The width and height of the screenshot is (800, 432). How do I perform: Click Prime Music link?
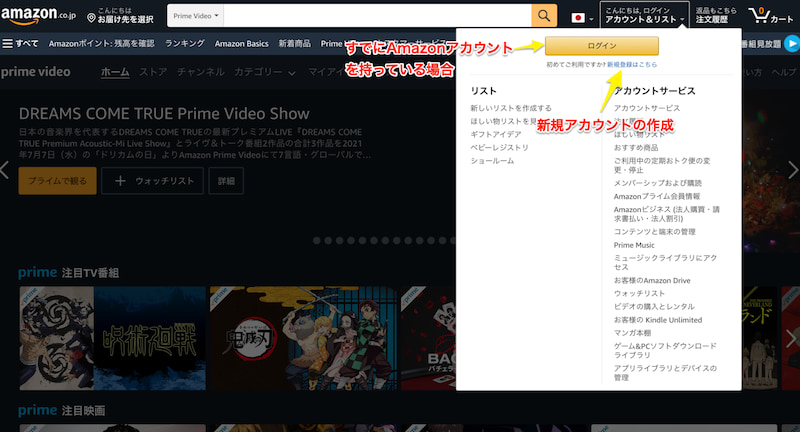coord(634,245)
